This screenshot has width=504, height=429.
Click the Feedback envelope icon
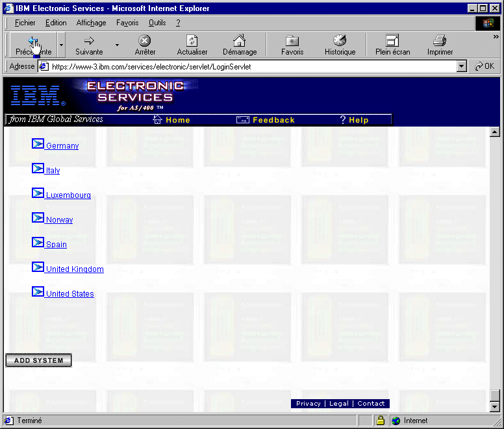click(243, 120)
